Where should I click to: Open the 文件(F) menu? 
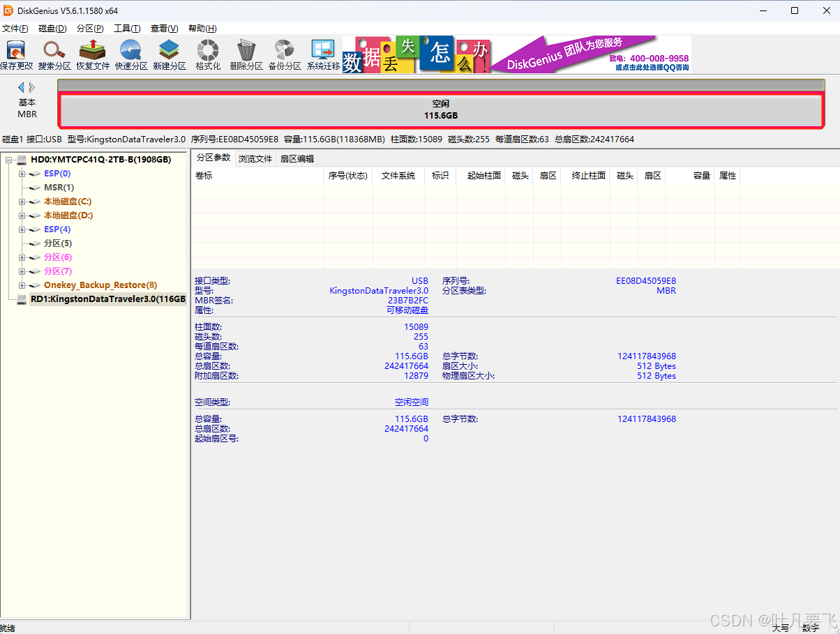pos(15,29)
